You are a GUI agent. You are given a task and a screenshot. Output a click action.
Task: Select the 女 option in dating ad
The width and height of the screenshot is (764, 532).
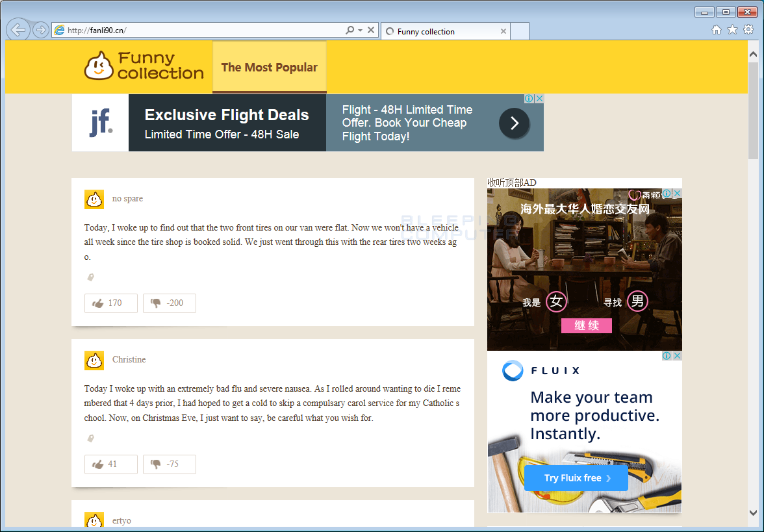point(556,301)
